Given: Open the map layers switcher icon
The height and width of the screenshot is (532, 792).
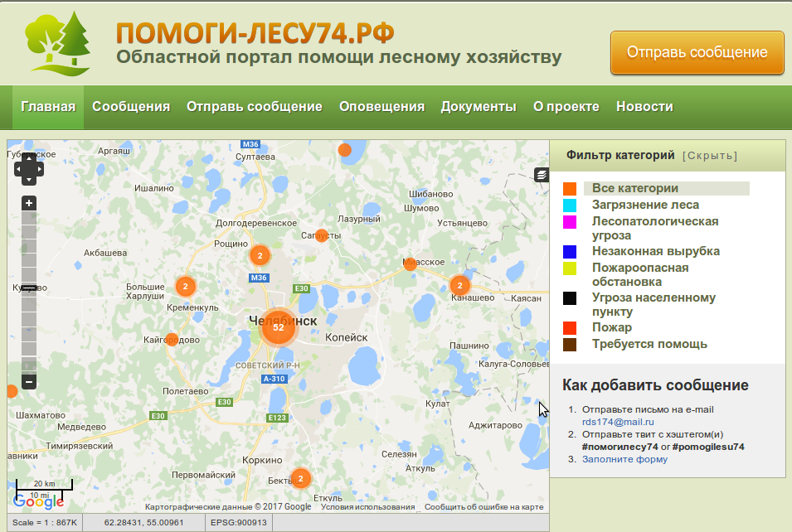Looking at the screenshot, I should (542, 174).
